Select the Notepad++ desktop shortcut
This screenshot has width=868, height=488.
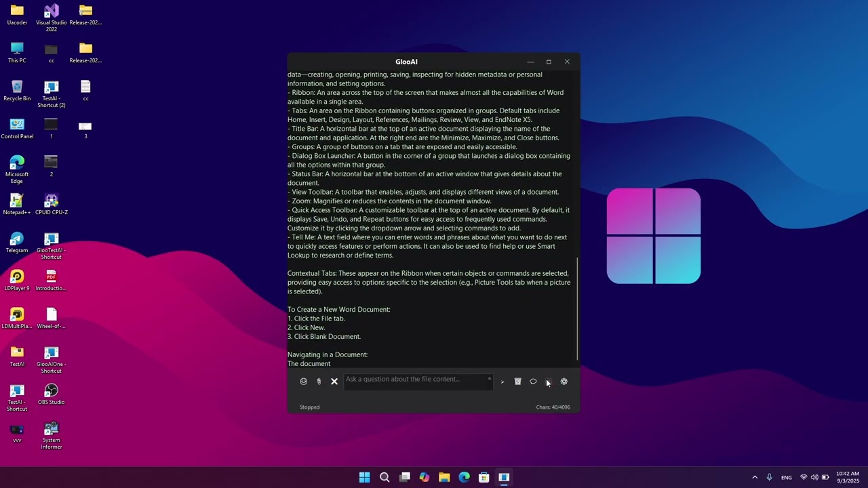click(17, 205)
